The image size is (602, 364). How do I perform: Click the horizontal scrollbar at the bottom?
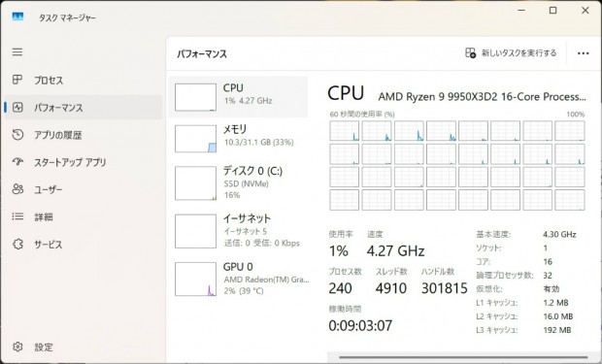click(463, 357)
